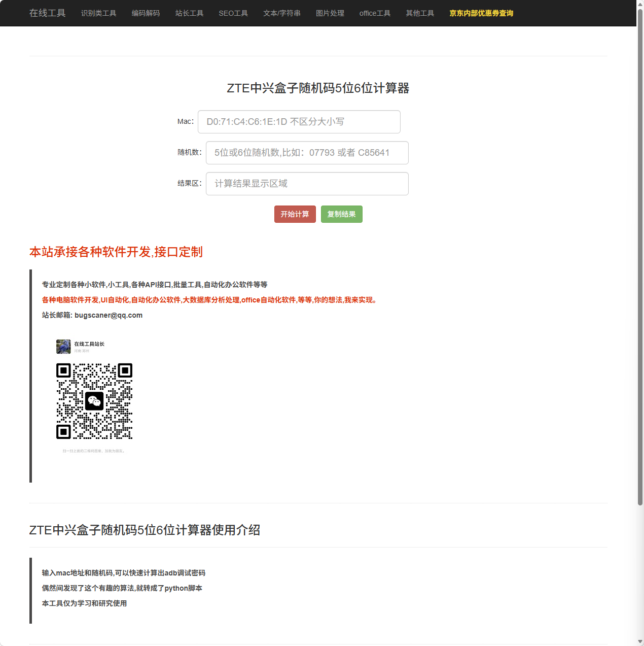This screenshot has width=644, height=646.
Task: Click the scrollbar down arrow
Action: (x=640, y=642)
